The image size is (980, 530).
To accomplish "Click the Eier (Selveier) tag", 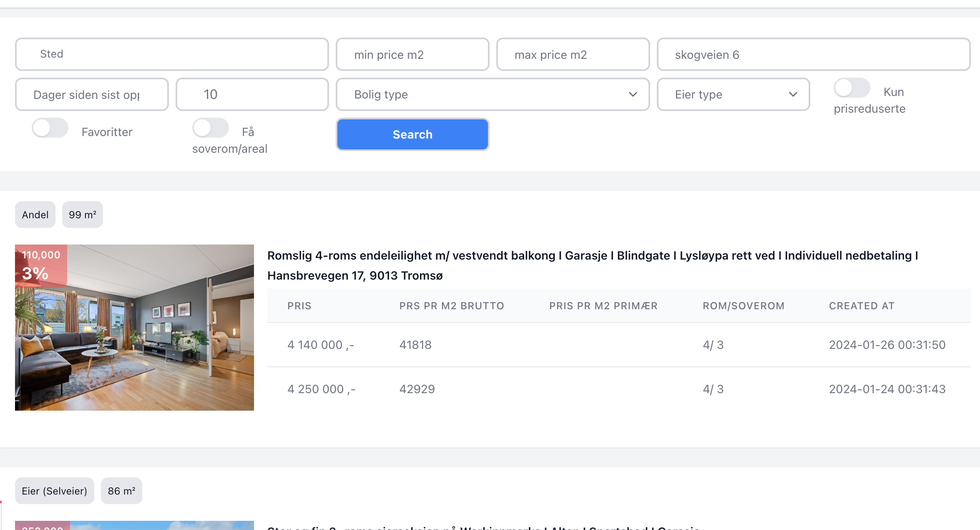I will pyautogui.click(x=54, y=491).
